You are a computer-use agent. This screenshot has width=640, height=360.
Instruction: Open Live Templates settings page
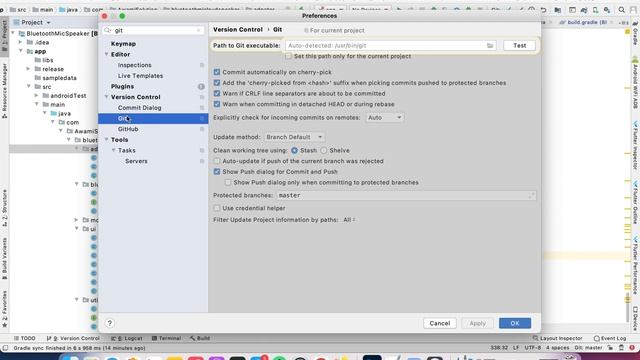(x=140, y=76)
